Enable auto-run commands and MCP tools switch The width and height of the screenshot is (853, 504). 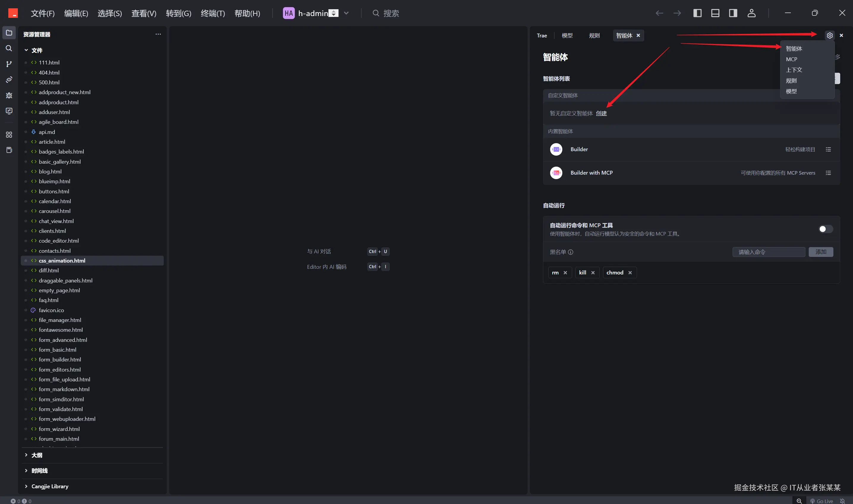click(825, 229)
